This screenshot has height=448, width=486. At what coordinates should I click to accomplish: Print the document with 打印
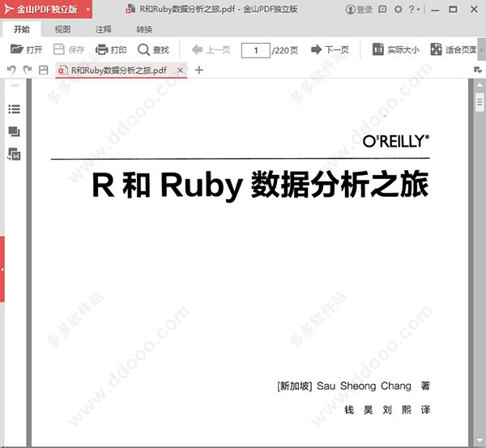tap(111, 49)
